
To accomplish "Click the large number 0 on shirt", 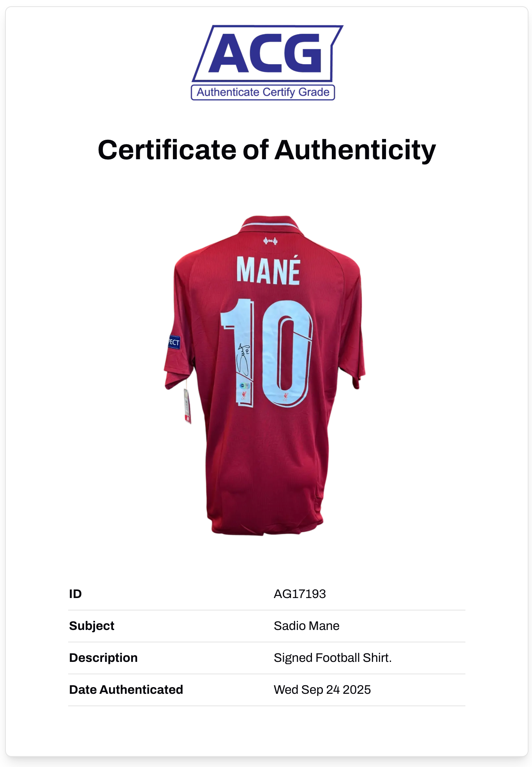I will (x=287, y=352).
